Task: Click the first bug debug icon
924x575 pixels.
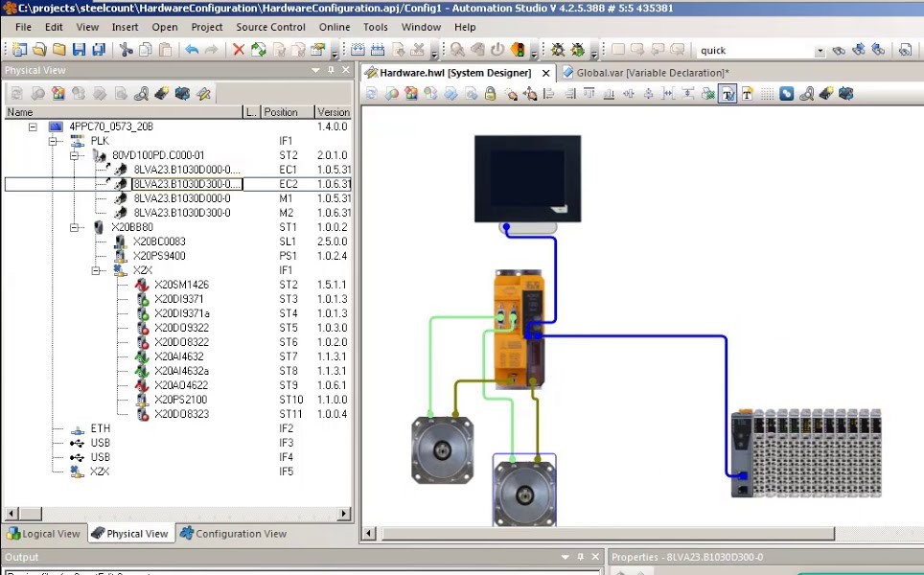Action: [558, 50]
